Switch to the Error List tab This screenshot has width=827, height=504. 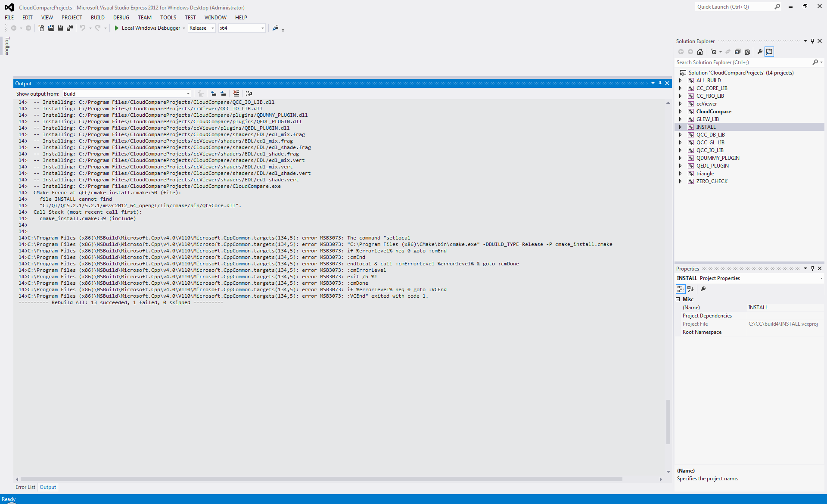(x=25, y=487)
